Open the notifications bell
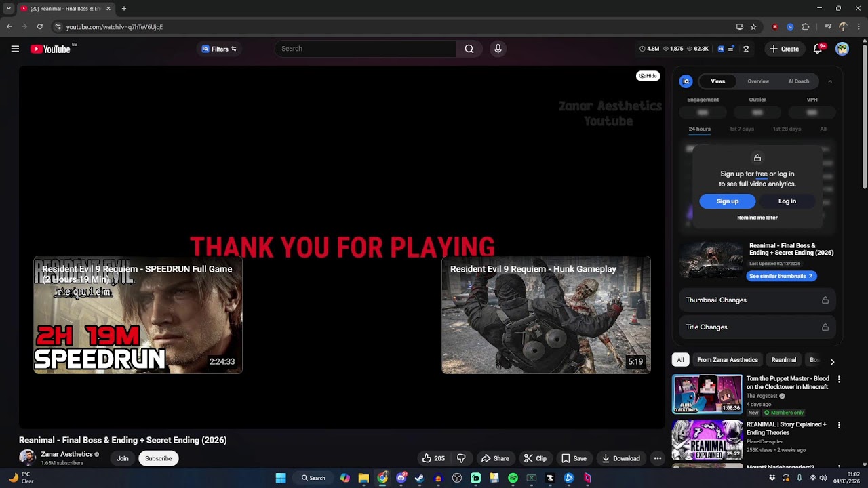The width and height of the screenshot is (868, 488). pos(818,49)
